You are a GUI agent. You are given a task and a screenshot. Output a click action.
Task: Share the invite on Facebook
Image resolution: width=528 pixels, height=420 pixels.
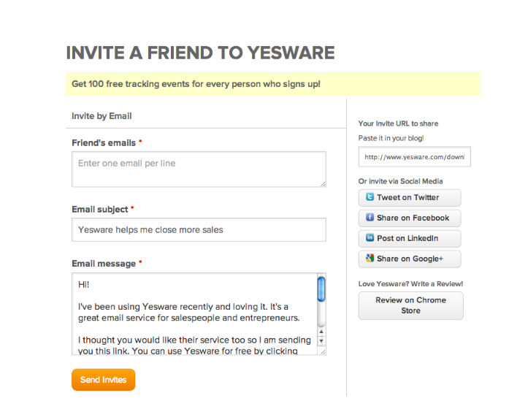(410, 218)
